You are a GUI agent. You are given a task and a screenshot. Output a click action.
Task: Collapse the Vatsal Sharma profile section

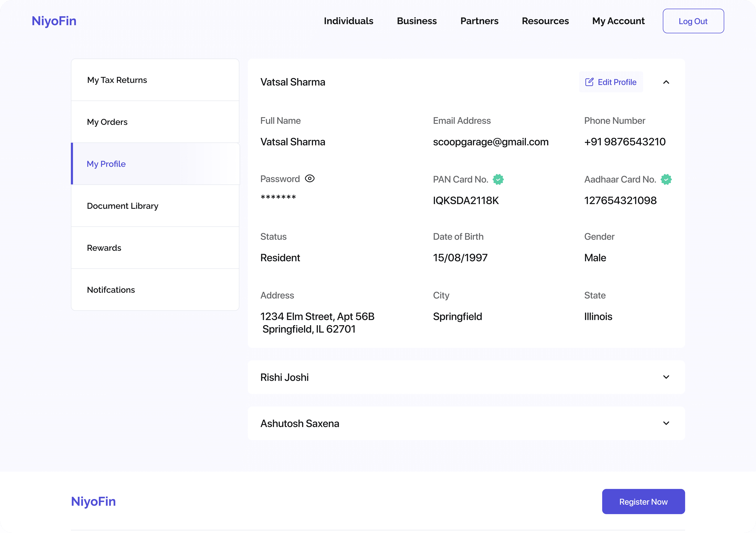point(666,82)
